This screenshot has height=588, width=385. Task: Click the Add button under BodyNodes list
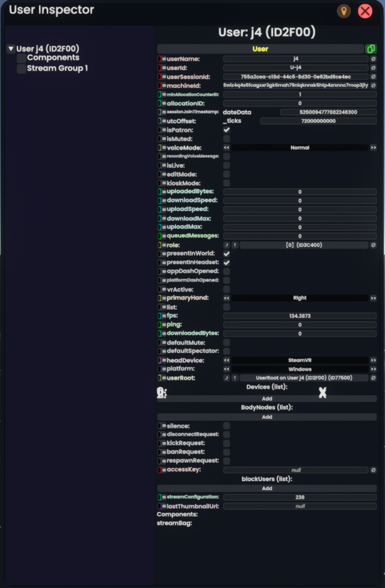coord(267,417)
